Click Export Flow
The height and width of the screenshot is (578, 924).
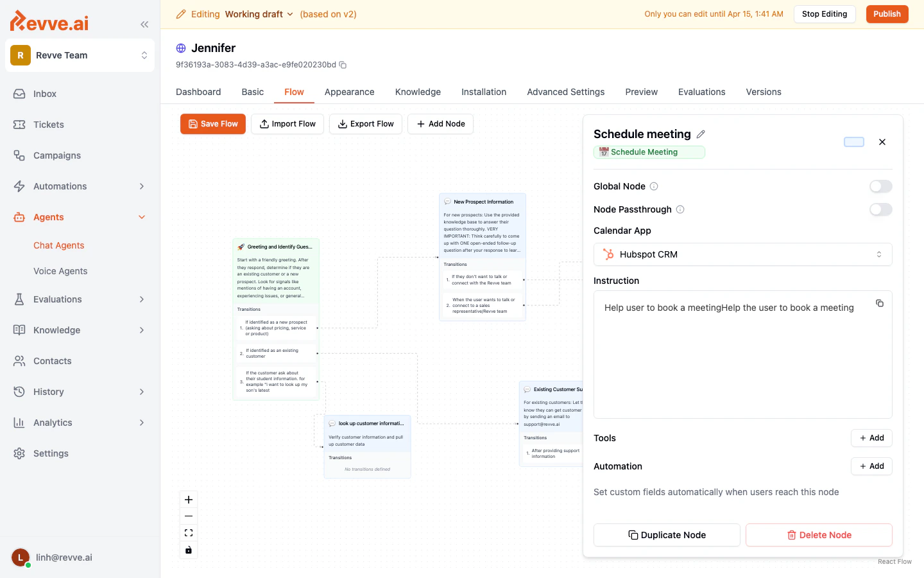[366, 124]
